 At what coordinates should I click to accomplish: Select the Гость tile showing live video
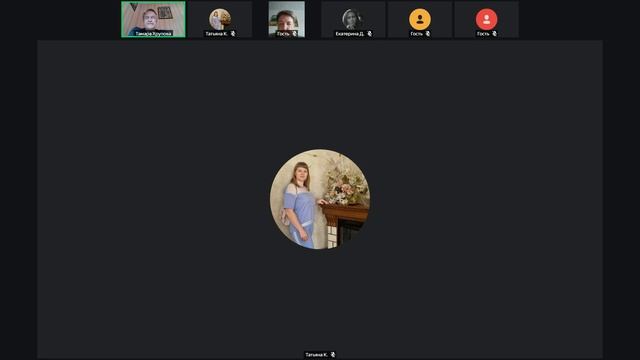[x=287, y=19]
